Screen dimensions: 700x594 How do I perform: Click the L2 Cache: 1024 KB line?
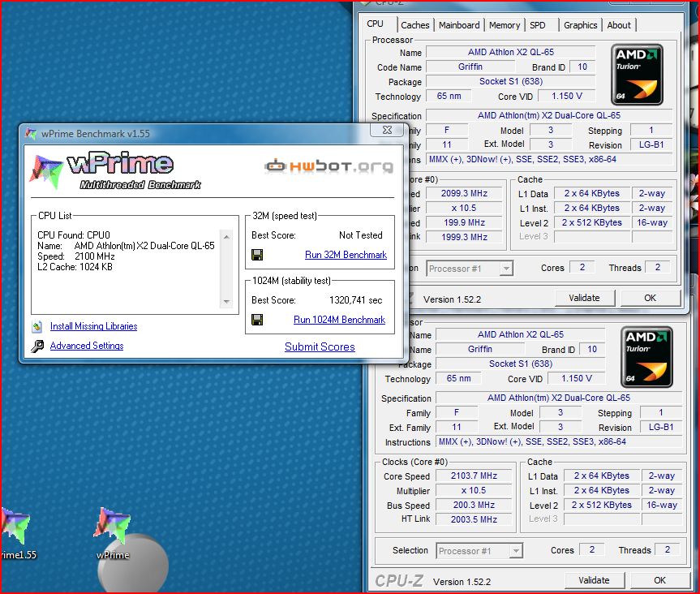[75, 267]
